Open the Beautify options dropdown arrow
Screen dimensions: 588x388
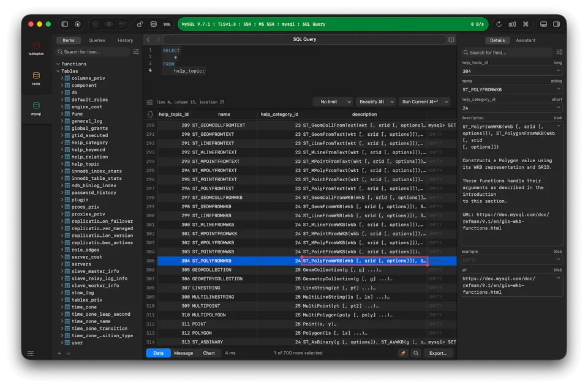click(x=392, y=102)
